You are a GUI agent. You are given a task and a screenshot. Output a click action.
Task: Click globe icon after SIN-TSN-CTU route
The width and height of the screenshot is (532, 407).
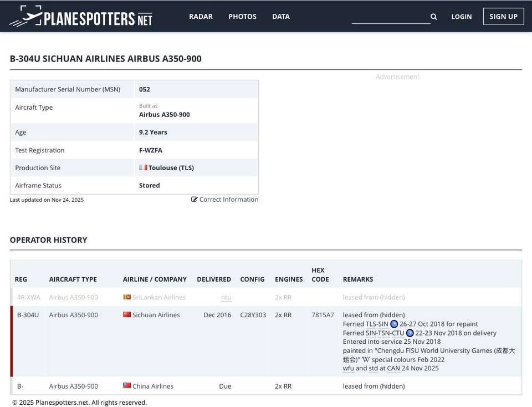pyautogui.click(x=410, y=333)
